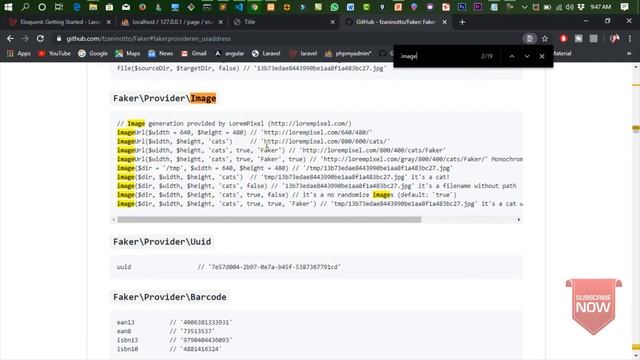
Task: Open the Windows notification center
Action: coord(624,7)
